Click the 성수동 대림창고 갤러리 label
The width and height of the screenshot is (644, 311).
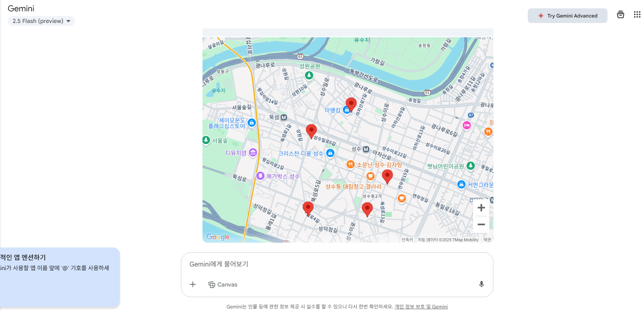point(353,187)
